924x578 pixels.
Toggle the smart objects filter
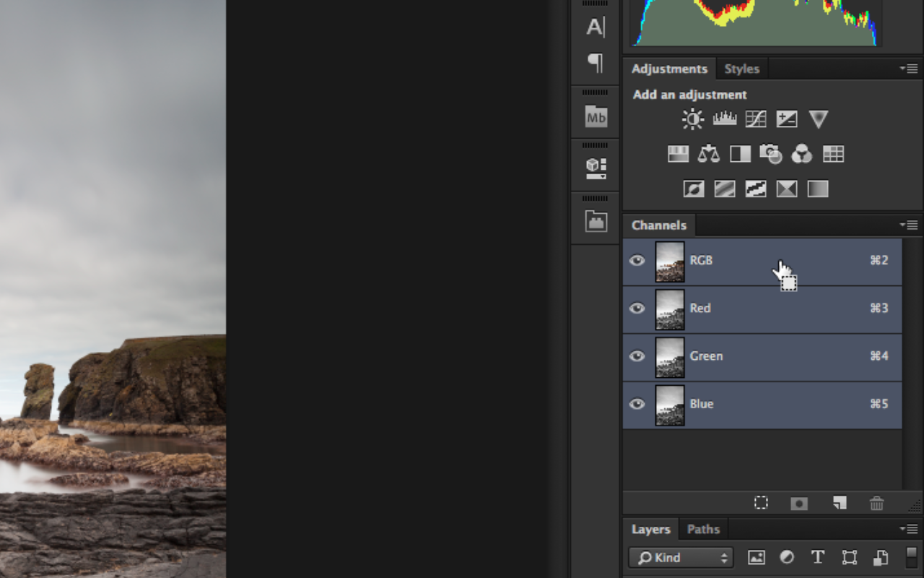[881, 557]
